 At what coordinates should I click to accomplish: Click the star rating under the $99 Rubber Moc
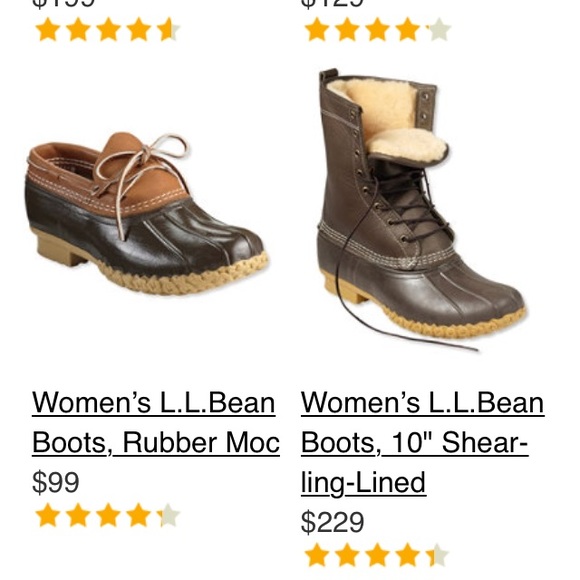108,515
